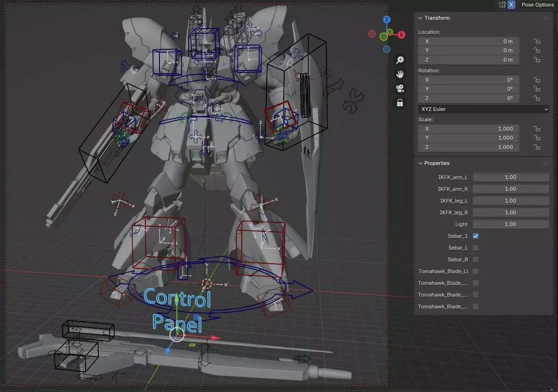558x392 pixels.
Task: Click the Scale X field
Action: 468,129
